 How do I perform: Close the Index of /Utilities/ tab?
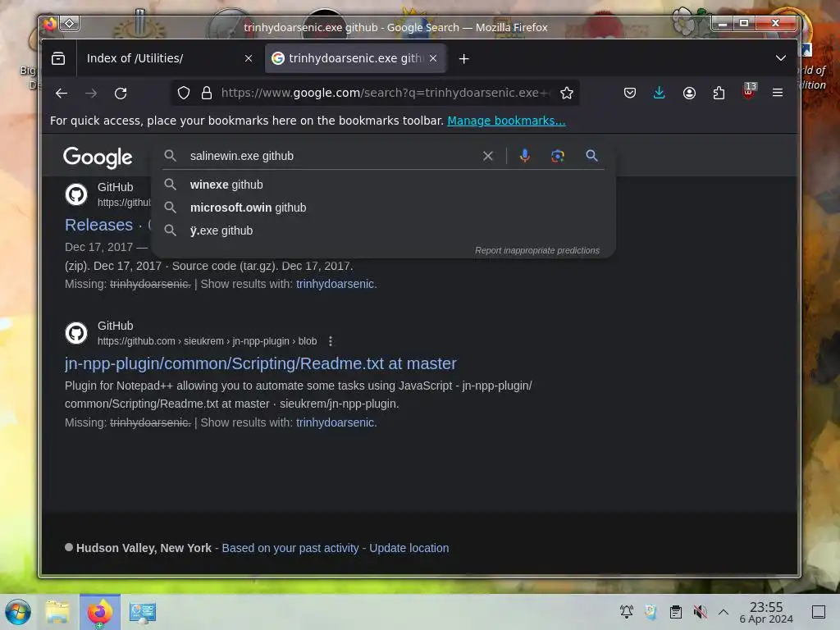tap(249, 58)
